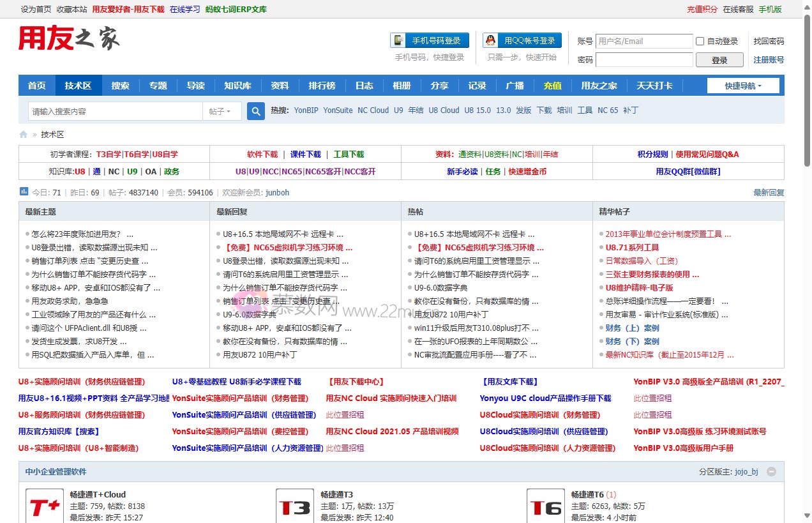Click the 畅捷通T+Cloud forum logo
Image resolution: width=812 pixels, height=523 pixels.
[x=45, y=506]
